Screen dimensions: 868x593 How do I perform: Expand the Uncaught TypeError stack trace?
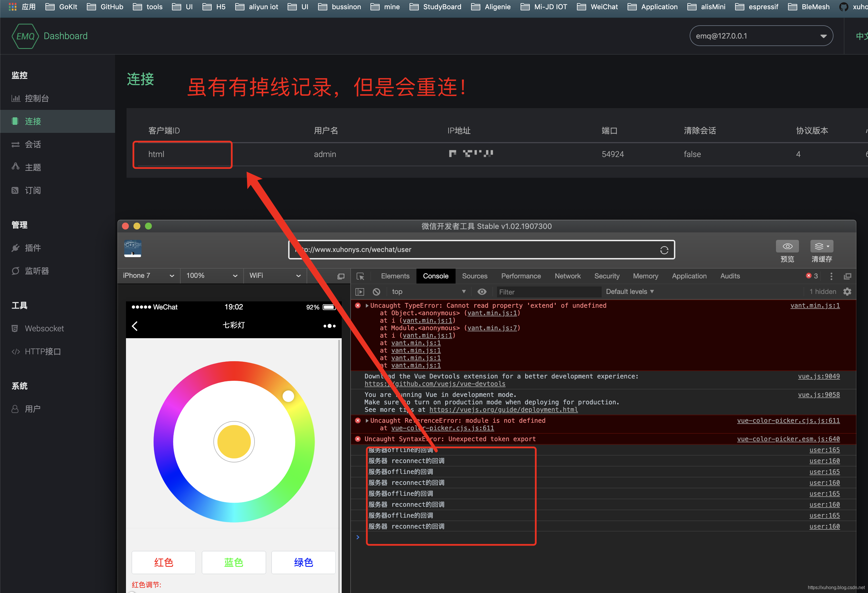367,305
